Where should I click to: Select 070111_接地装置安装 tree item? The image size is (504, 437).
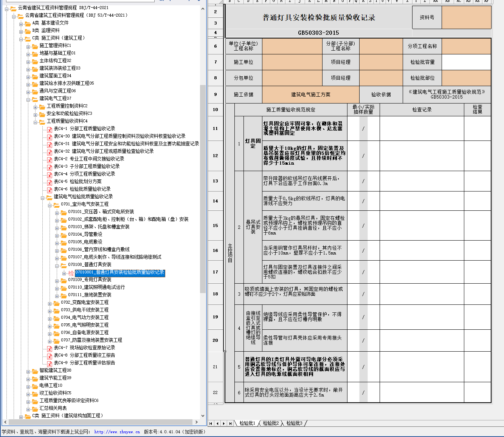coord(90,295)
